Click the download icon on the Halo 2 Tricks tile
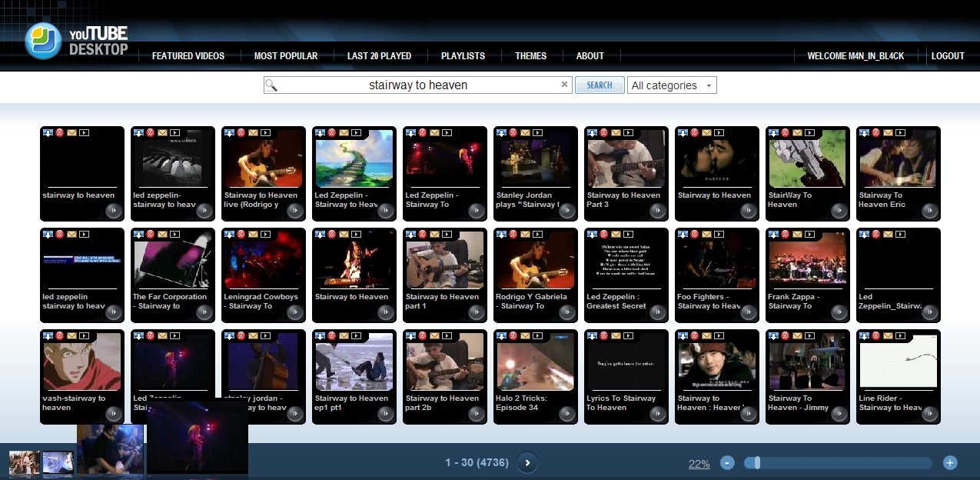The image size is (980, 480). 501,336
